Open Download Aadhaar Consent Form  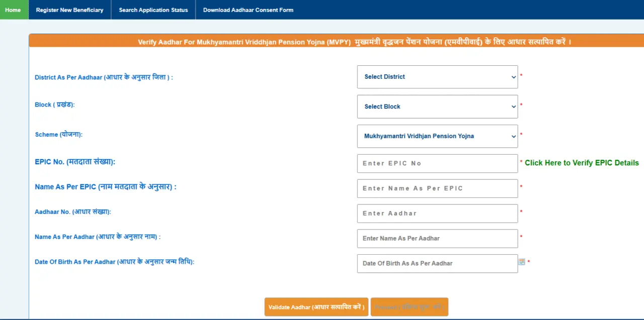248,10
